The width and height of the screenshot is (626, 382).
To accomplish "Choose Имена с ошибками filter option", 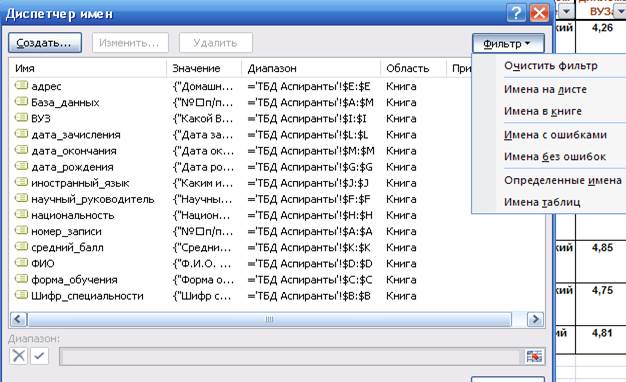I will (555, 135).
